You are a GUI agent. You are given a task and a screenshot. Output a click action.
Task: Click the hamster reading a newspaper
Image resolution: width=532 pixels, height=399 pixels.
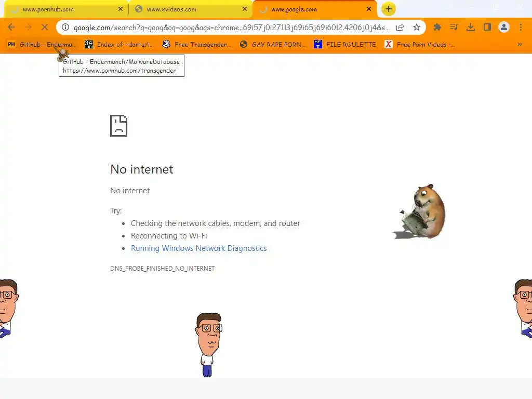(420, 211)
